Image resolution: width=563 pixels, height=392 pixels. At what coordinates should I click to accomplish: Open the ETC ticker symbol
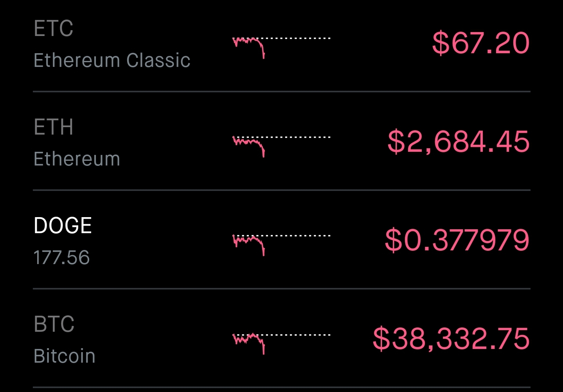pos(54,29)
